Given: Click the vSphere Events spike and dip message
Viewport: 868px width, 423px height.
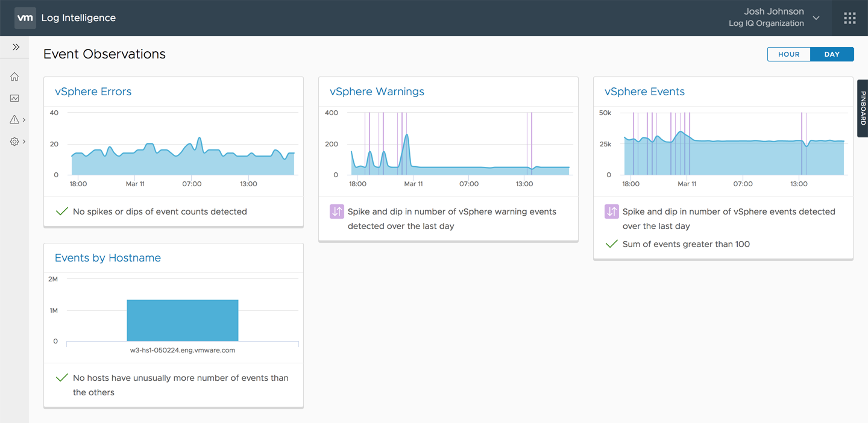Looking at the screenshot, I should (729, 219).
